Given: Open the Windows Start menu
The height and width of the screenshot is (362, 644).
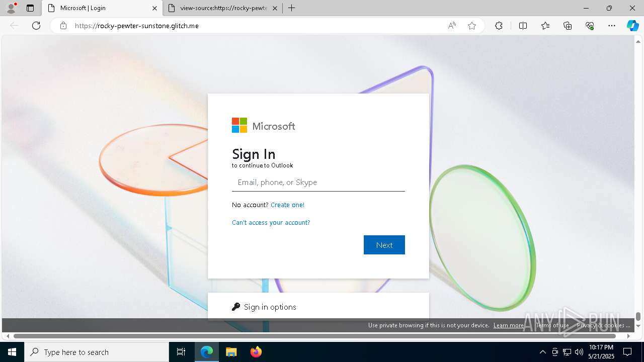Looking at the screenshot, I should (x=12, y=352).
